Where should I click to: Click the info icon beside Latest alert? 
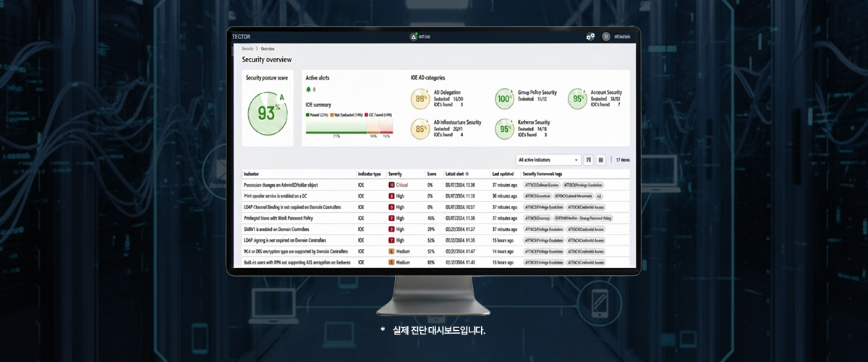tap(468, 174)
